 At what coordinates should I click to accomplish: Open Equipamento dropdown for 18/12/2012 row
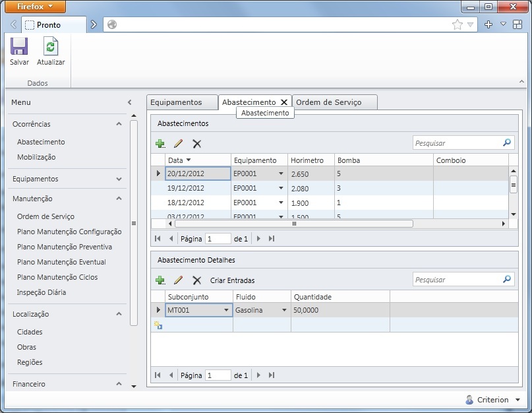(x=281, y=203)
